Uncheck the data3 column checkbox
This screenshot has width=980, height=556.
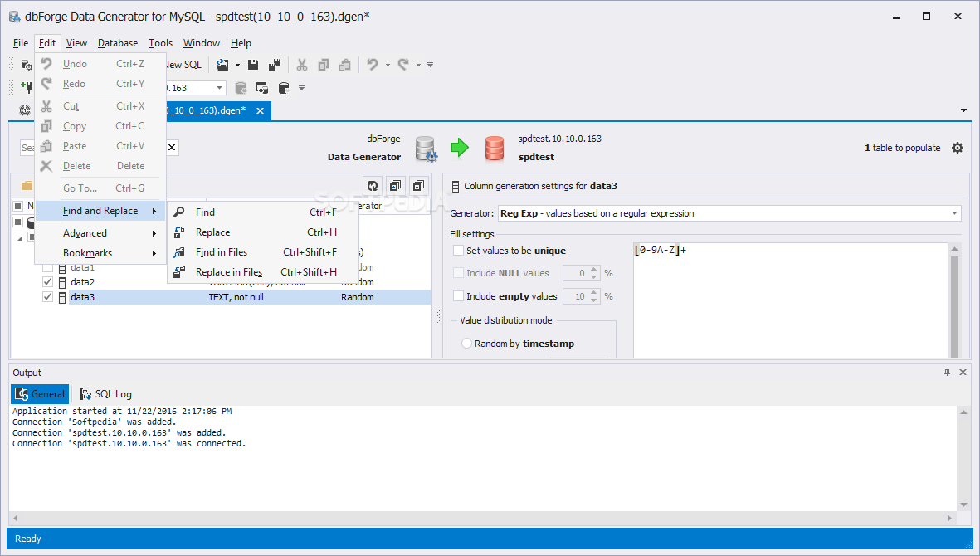click(x=47, y=297)
